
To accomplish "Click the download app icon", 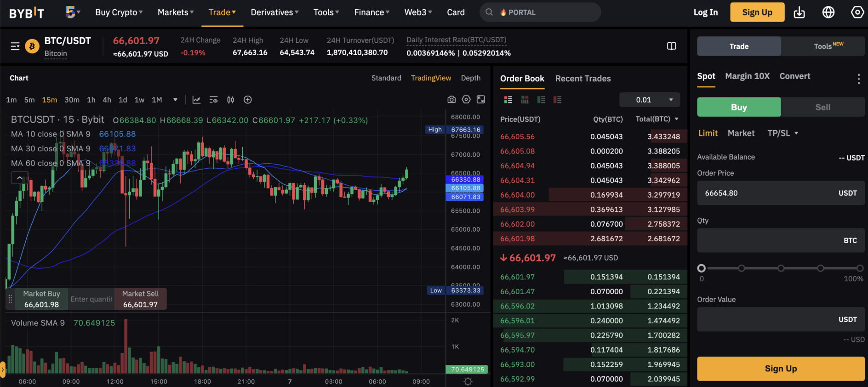I will point(799,12).
